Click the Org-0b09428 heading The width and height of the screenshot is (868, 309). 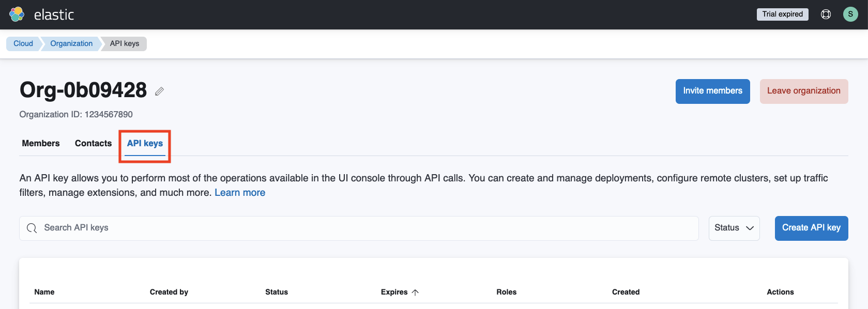83,90
